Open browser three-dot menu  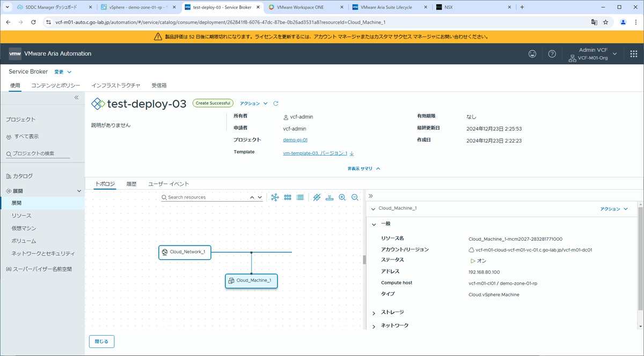pos(636,23)
